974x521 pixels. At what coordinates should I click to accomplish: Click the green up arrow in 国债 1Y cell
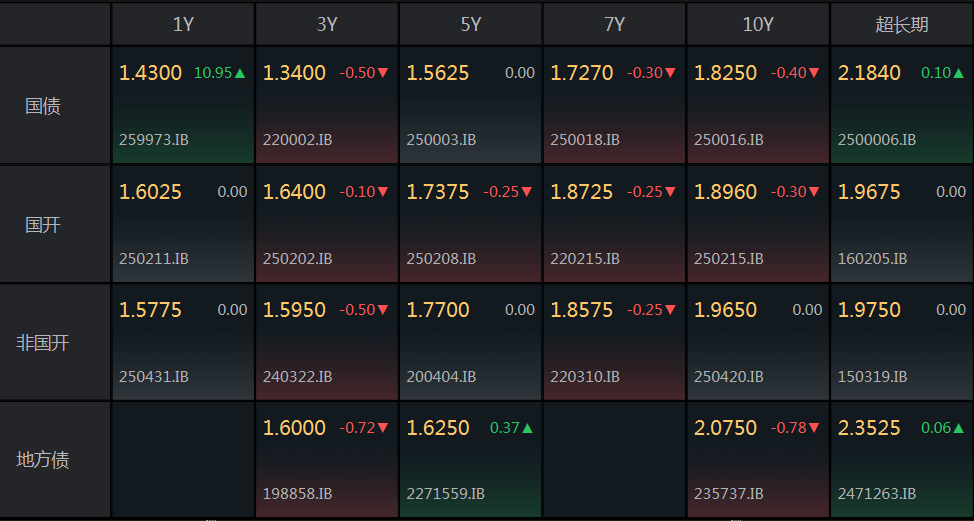click(x=240, y=73)
